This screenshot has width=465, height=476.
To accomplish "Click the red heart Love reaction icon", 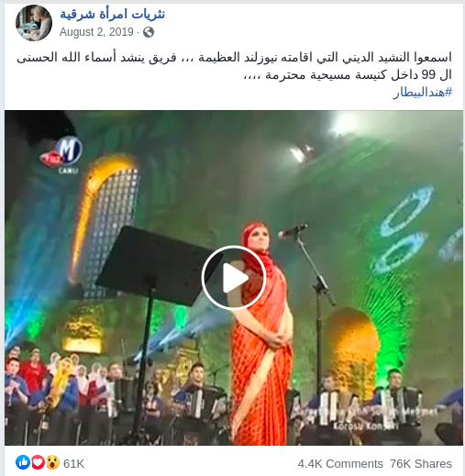I will click(x=38, y=462).
